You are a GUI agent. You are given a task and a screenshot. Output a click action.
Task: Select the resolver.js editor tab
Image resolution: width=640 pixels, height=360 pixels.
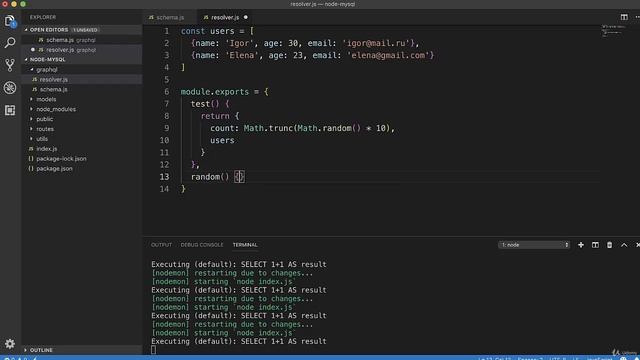pyautogui.click(x=225, y=18)
